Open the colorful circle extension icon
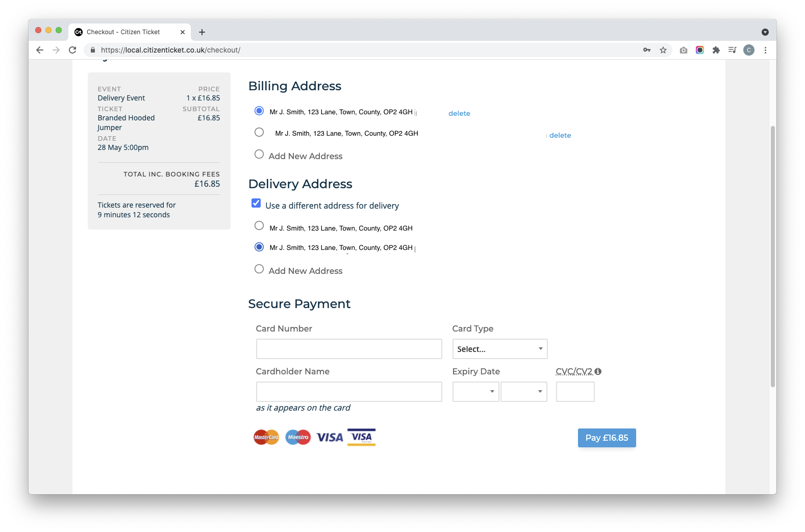The width and height of the screenshot is (805, 532). [x=700, y=50]
